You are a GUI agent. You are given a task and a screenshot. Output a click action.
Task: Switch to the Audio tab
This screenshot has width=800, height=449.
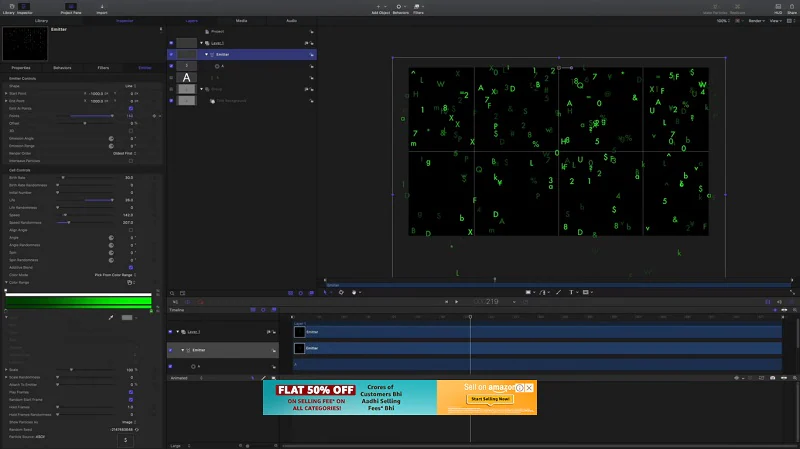291,21
